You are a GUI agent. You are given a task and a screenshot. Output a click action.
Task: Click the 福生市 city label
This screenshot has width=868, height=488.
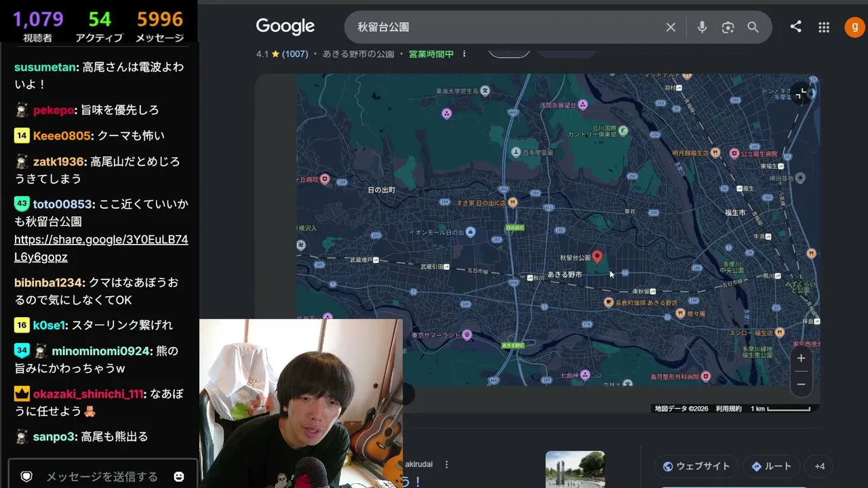point(735,213)
